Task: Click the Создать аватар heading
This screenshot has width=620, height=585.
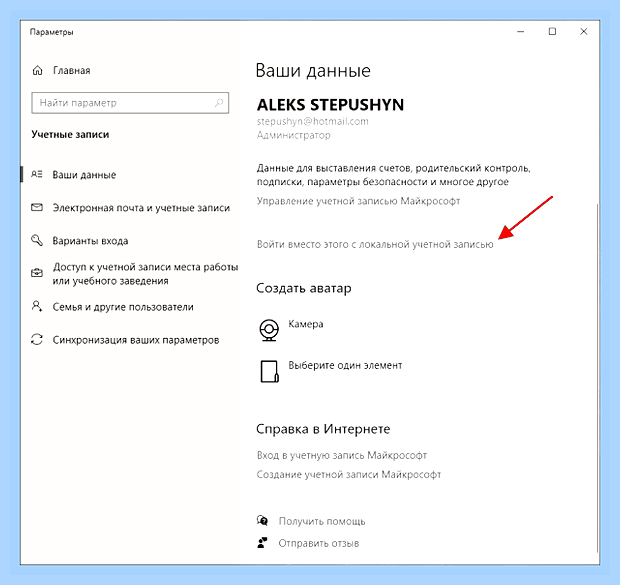Action: pyautogui.click(x=304, y=288)
